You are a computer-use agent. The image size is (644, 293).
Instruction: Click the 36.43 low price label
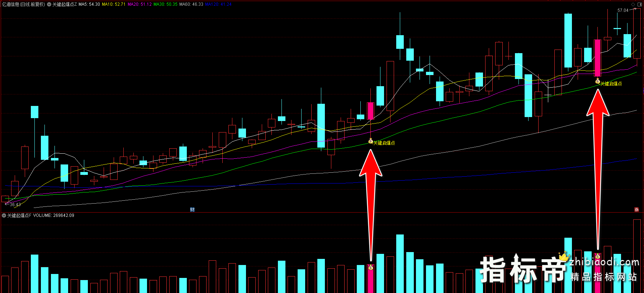pos(15,205)
